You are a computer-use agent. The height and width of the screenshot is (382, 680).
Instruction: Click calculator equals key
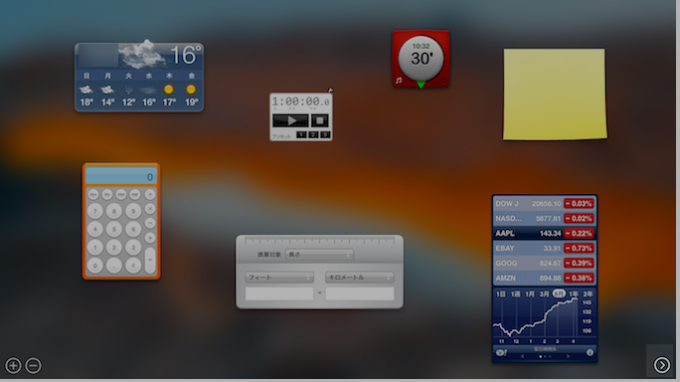[150, 260]
